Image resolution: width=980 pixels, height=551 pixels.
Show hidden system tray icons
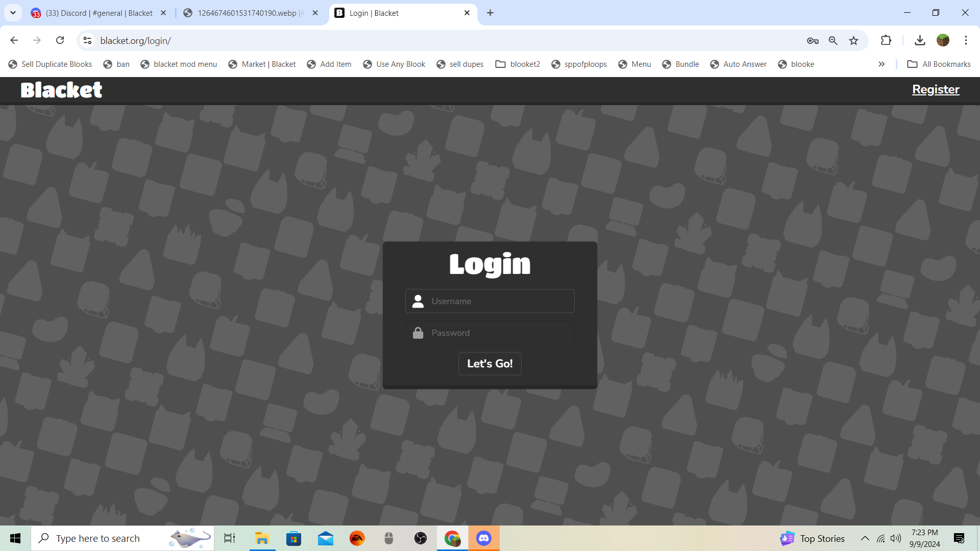coord(865,538)
